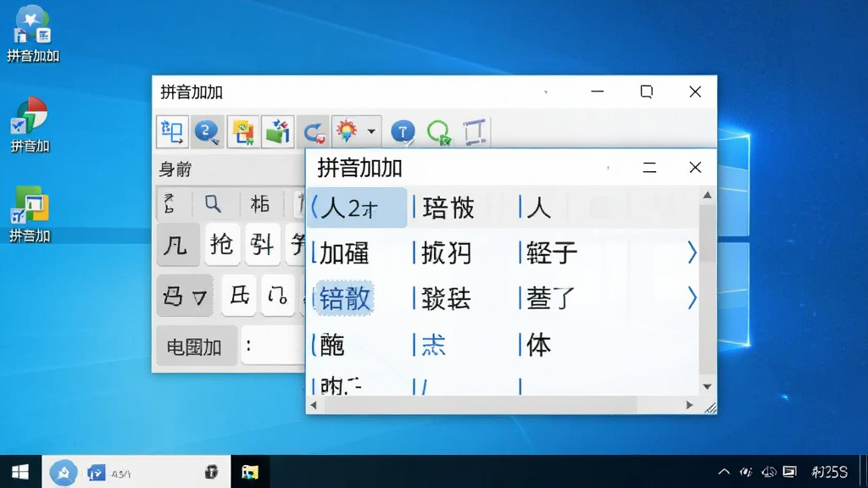Click the horizontal scroll right arrow
868x488 pixels.
coord(690,405)
